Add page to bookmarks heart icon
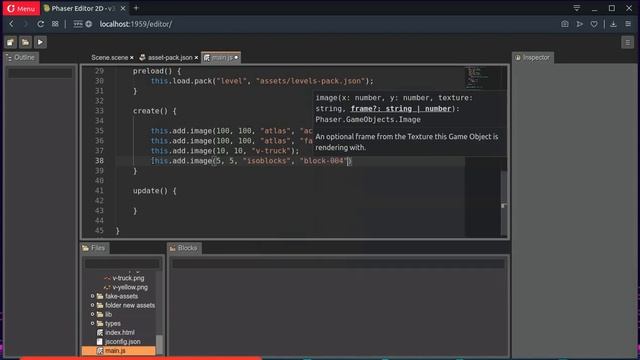This screenshot has width=640, height=360. click(x=594, y=24)
